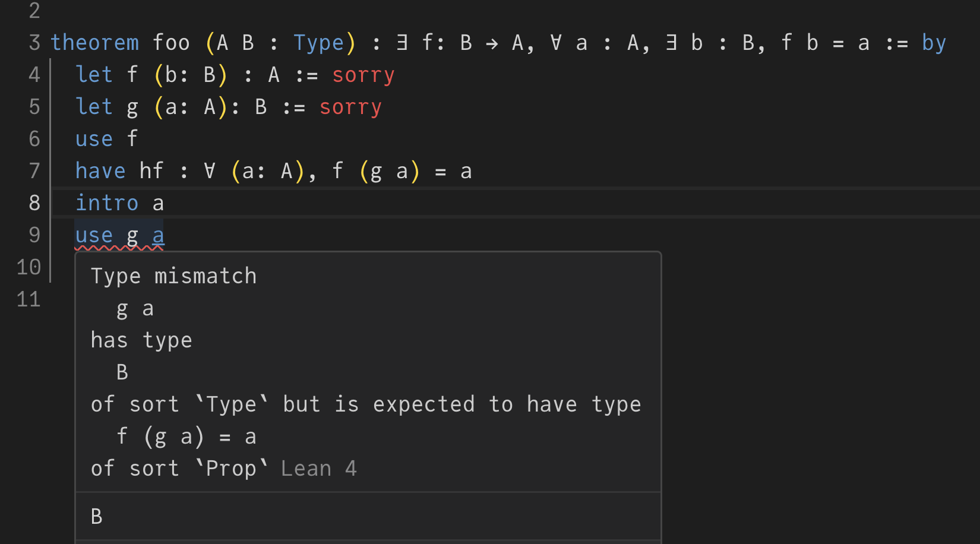Click the error-underlined 'use' on line 9

94,235
